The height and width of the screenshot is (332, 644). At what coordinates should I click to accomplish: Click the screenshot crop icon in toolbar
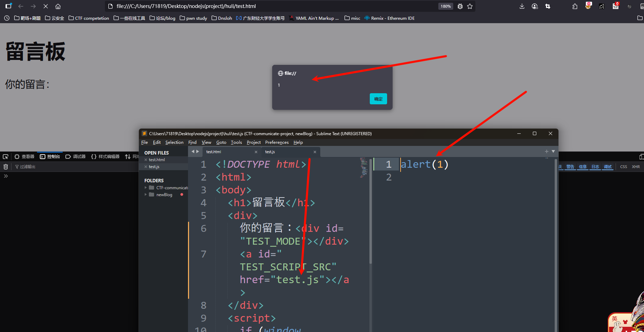click(x=548, y=6)
